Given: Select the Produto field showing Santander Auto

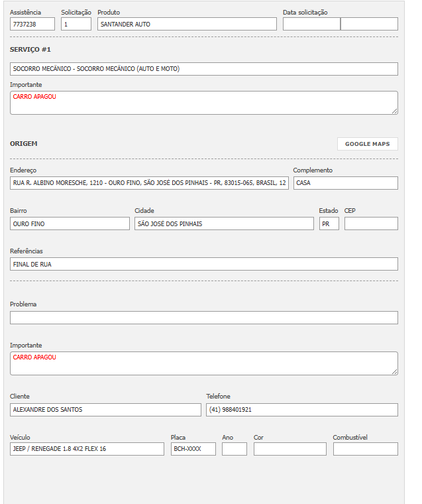Looking at the screenshot, I should [x=186, y=24].
